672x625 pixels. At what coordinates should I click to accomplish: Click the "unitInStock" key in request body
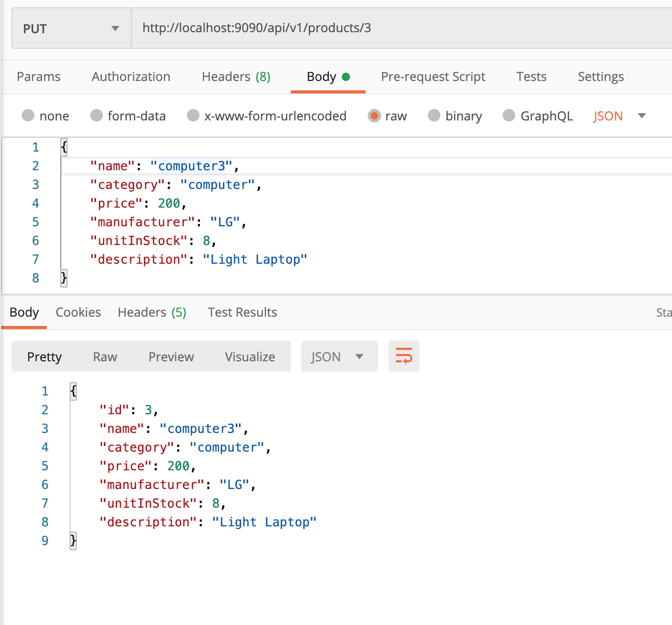[139, 241]
